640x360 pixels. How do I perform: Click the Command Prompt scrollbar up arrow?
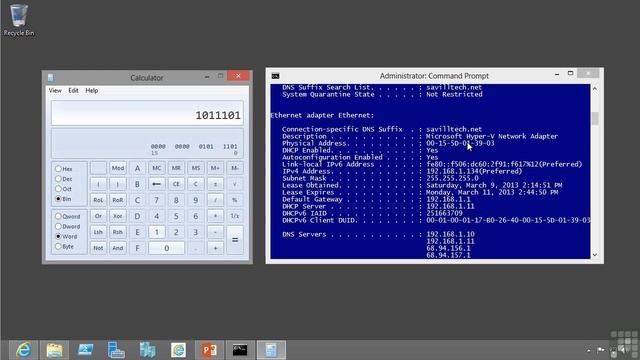595,89
